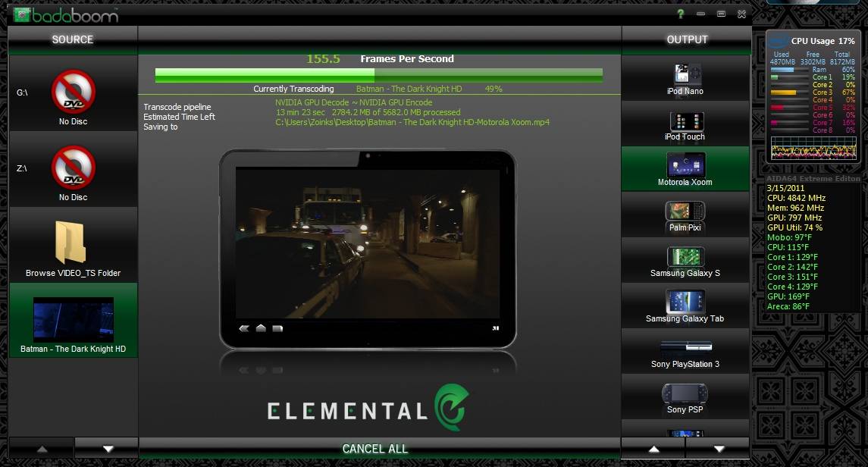Click the back arrow icon in tablet preview
This screenshot has width=868, height=467.
click(244, 328)
